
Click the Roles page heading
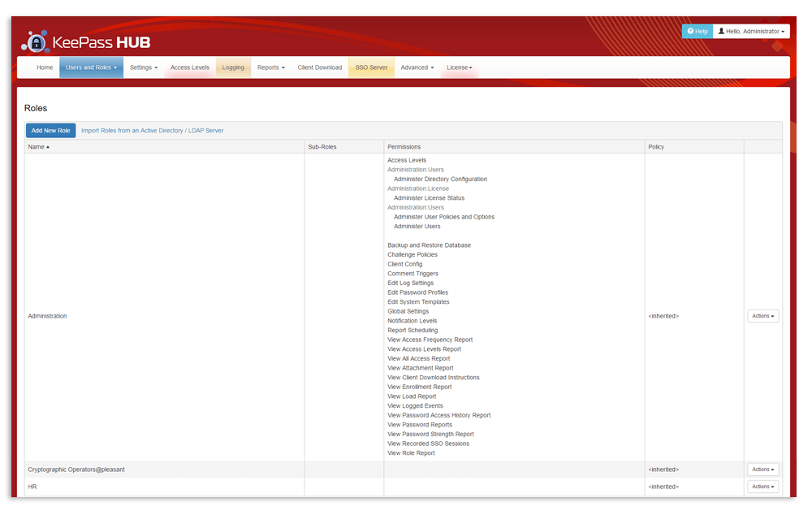[36, 108]
